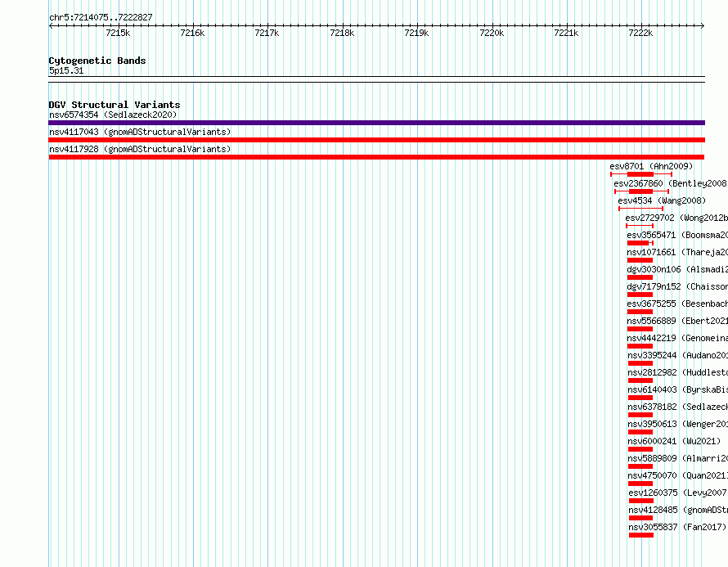The height and width of the screenshot is (567, 728).
Task: Open variant nsv4117928 gnomAD label
Action: click(140, 149)
